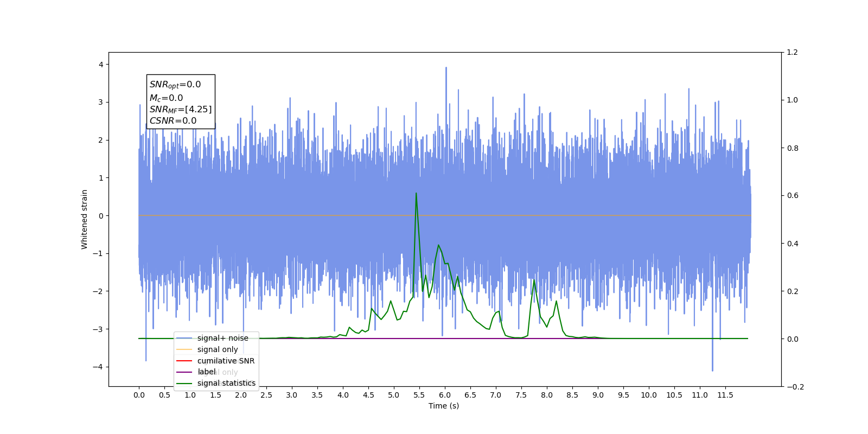Click the M_c=0.0 annotation line

click(x=167, y=98)
